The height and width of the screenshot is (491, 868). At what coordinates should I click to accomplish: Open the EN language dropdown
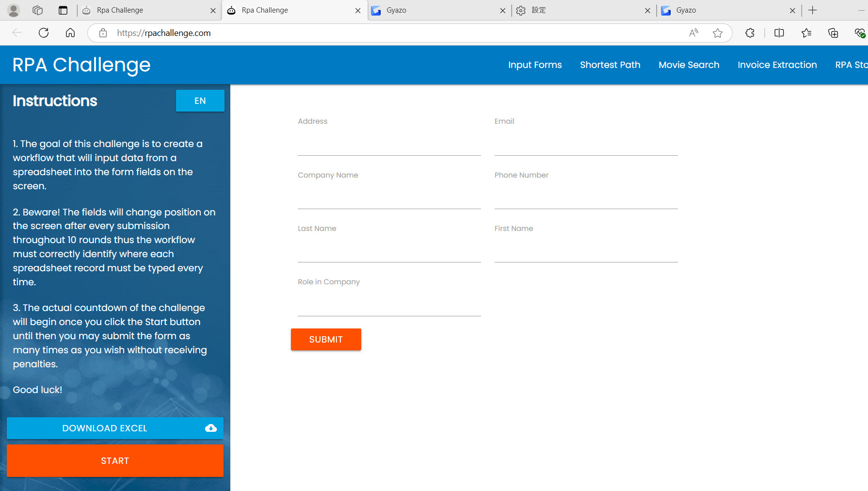[x=200, y=101]
